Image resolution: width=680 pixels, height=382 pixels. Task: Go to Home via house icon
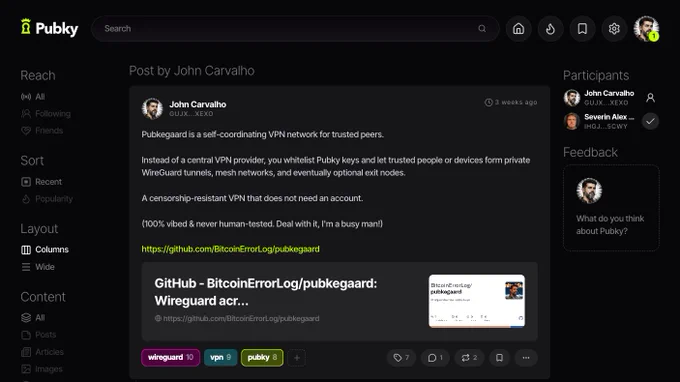(x=518, y=29)
